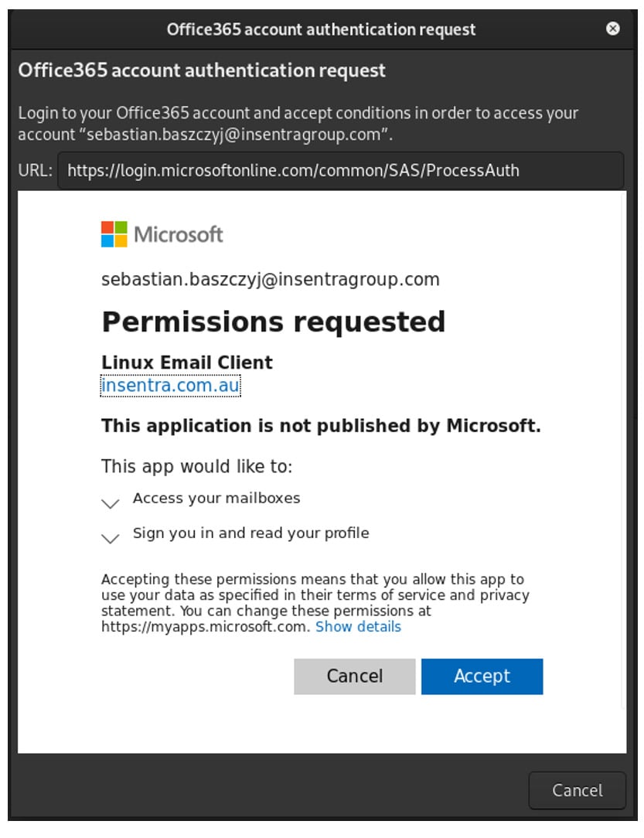The height and width of the screenshot is (838, 644).
Task: Close the dialog using the X icon
Action: click(x=613, y=29)
